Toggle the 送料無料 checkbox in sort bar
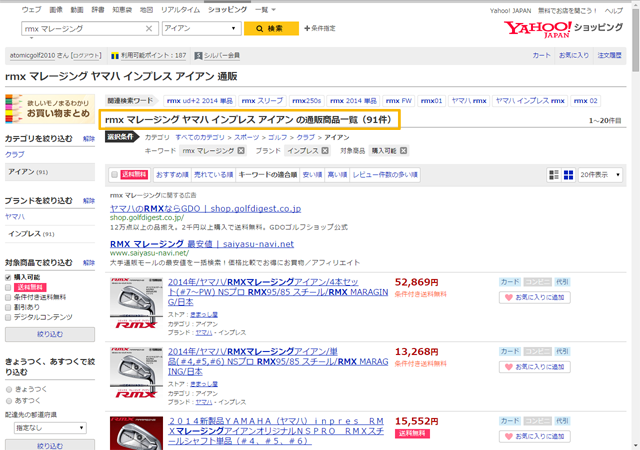This screenshot has width=640, height=450. click(115, 175)
